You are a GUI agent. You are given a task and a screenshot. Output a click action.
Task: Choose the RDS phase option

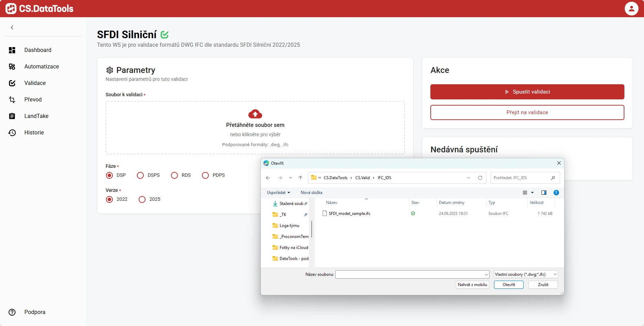pyautogui.click(x=174, y=175)
